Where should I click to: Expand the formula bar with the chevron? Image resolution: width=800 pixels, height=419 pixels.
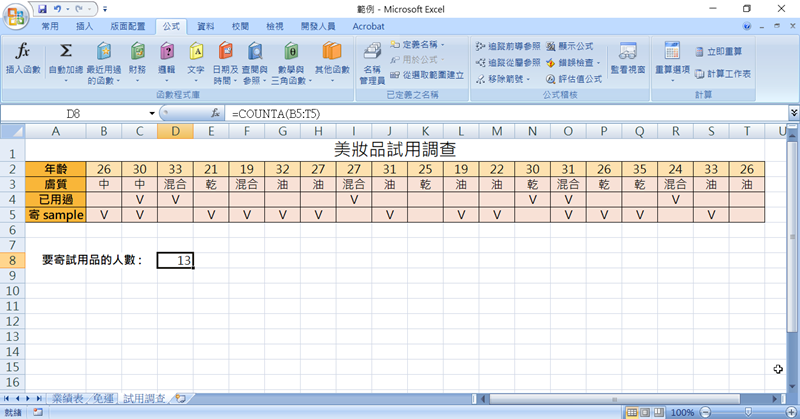[793, 114]
